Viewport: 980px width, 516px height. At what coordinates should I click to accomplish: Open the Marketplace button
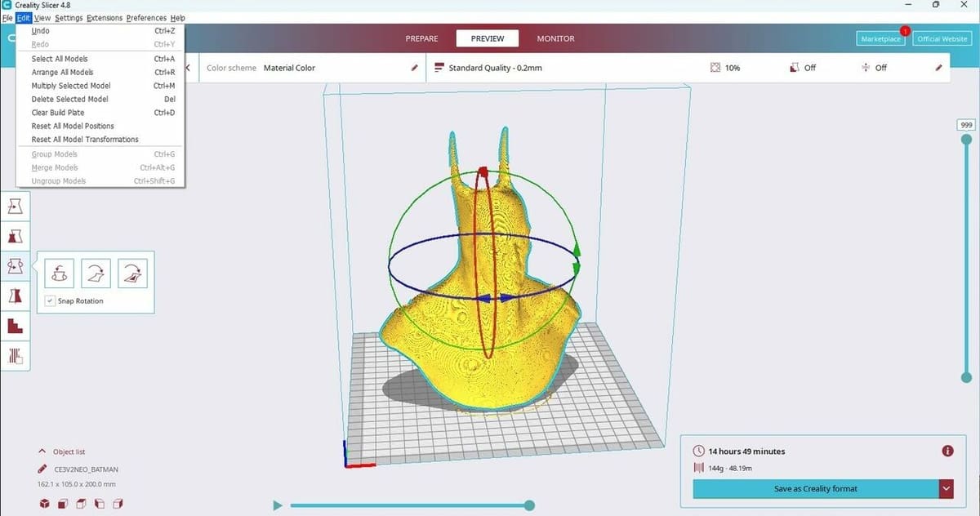pyautogui.click(x=881, y=38)
